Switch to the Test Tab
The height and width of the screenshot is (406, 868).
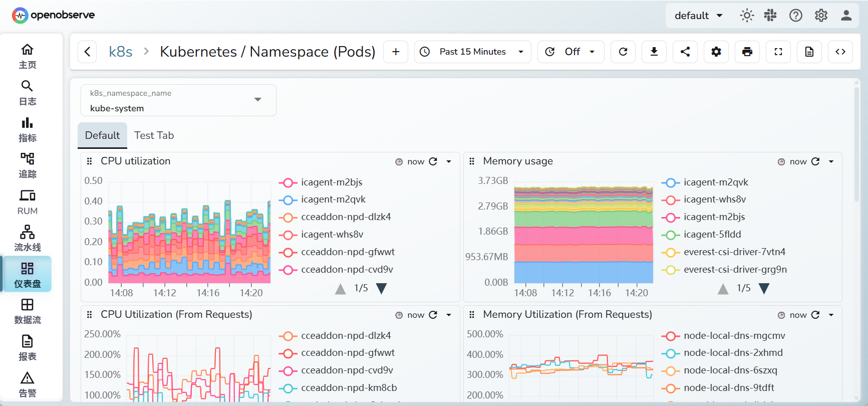pyautogui.click(x=154, y=135)
